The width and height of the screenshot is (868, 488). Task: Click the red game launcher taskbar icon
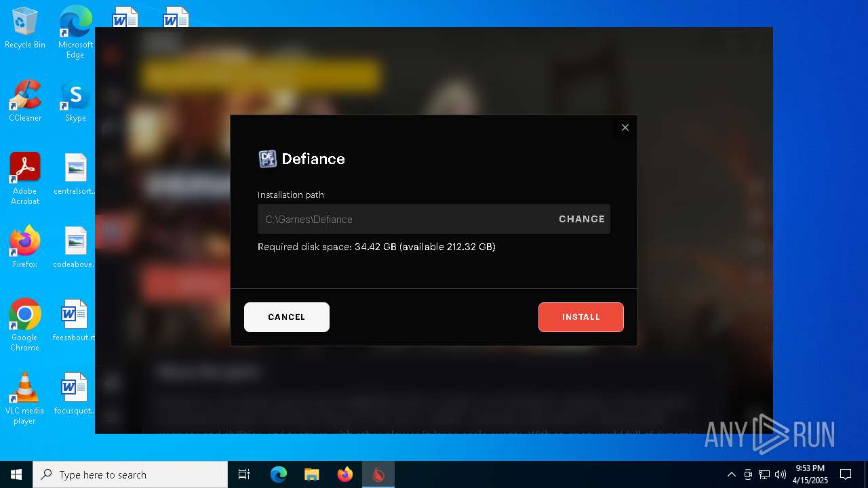pyautogui.click(x=378, y=474)
